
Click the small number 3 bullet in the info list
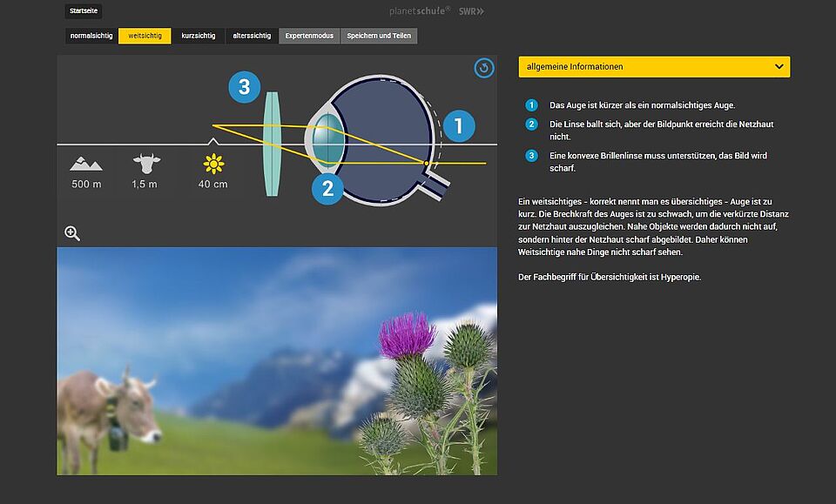(531, 156)
